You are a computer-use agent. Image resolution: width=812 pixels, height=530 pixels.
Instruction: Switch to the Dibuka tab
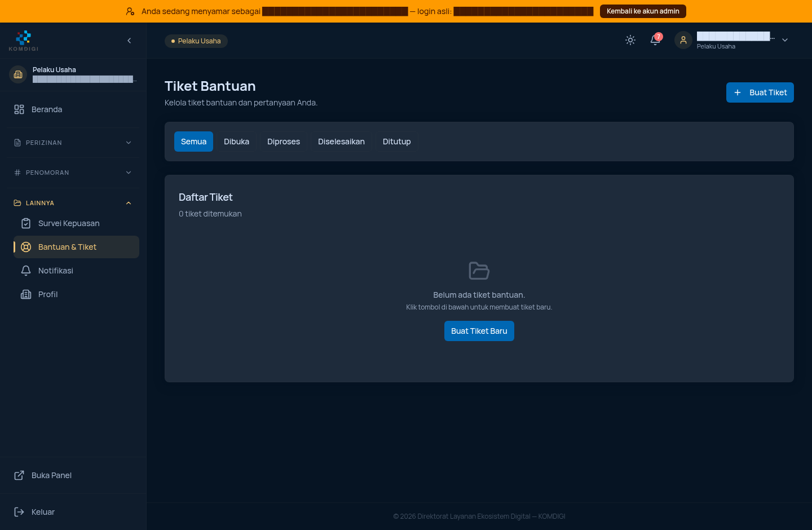(236, 142)
